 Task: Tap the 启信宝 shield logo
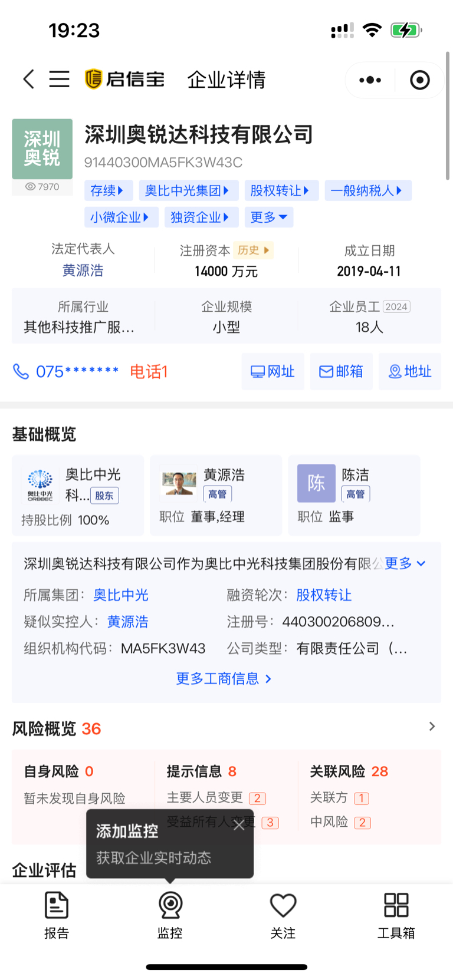click(93, 79)
